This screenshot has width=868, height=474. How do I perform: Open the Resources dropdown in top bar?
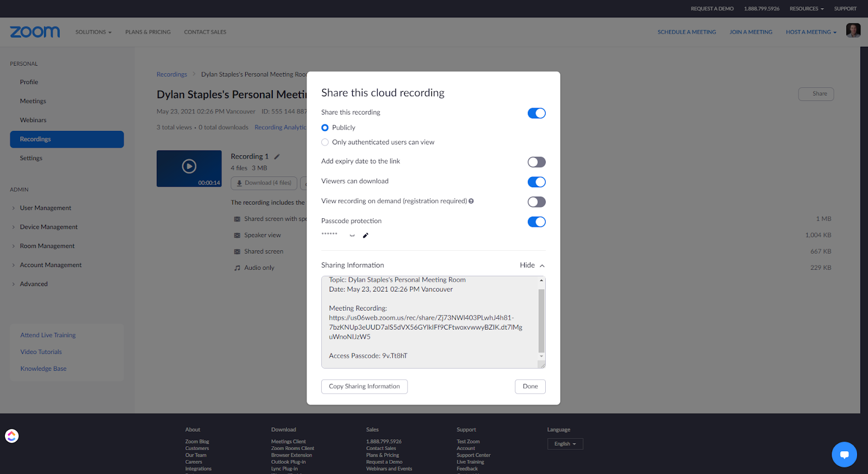[807, 9]
